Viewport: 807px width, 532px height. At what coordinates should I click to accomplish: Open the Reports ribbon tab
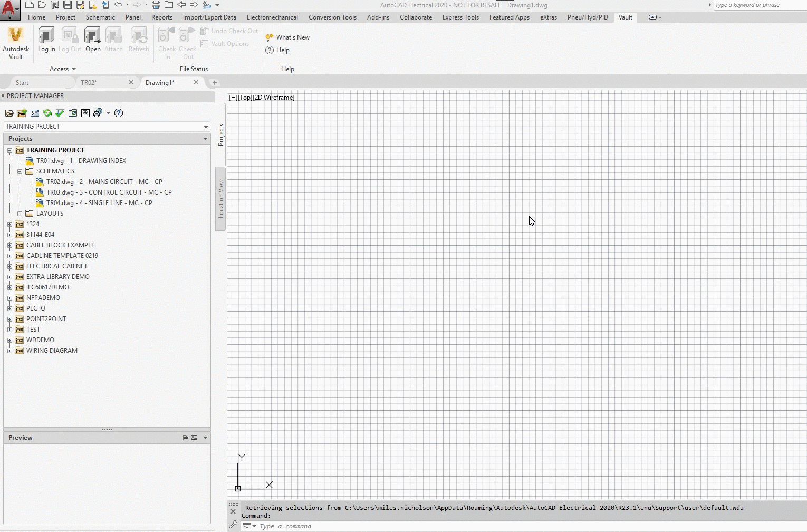pyautogui.click(x=162, y=17)
